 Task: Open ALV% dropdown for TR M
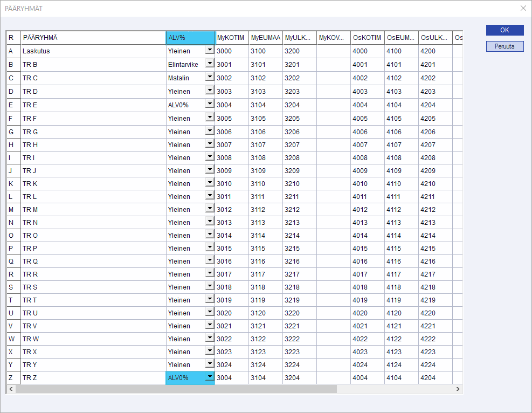coord(210,209)
